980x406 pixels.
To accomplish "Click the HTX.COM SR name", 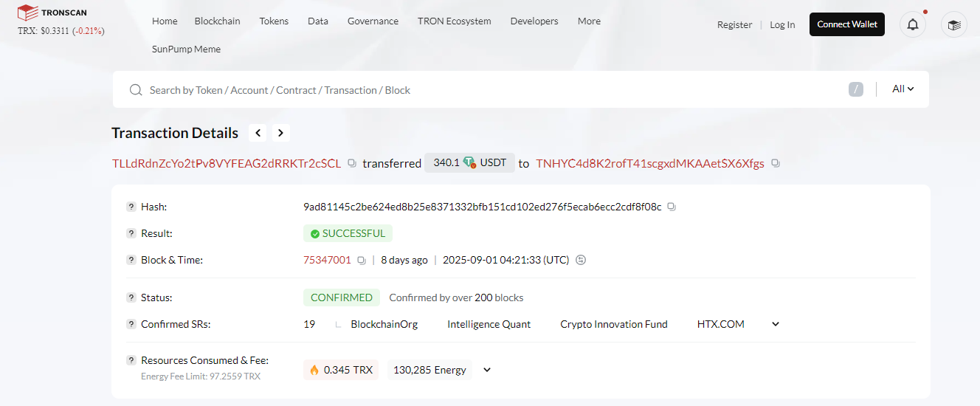I will (x=721, y=324).
